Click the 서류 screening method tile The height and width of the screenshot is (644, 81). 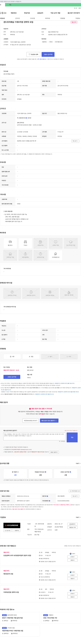12,357
